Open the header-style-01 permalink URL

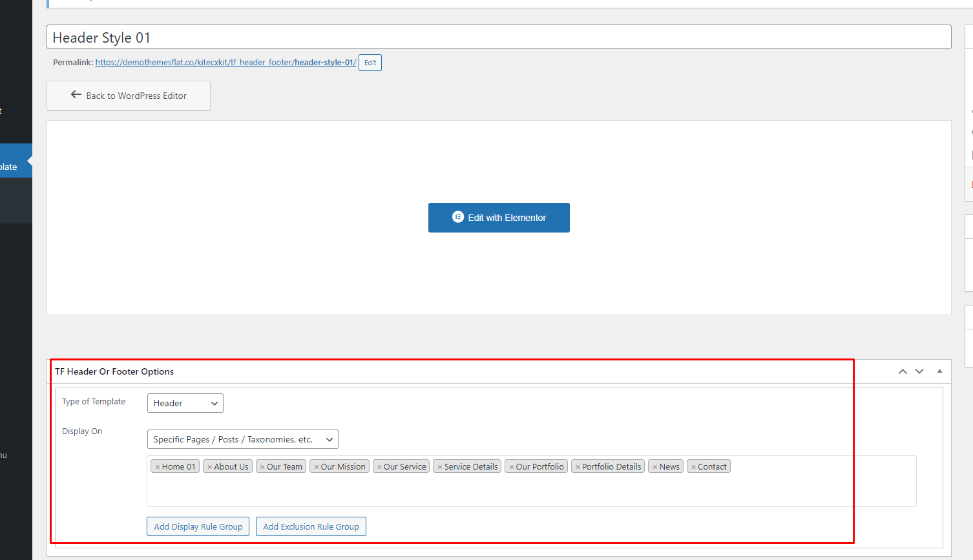pos(225,63)
